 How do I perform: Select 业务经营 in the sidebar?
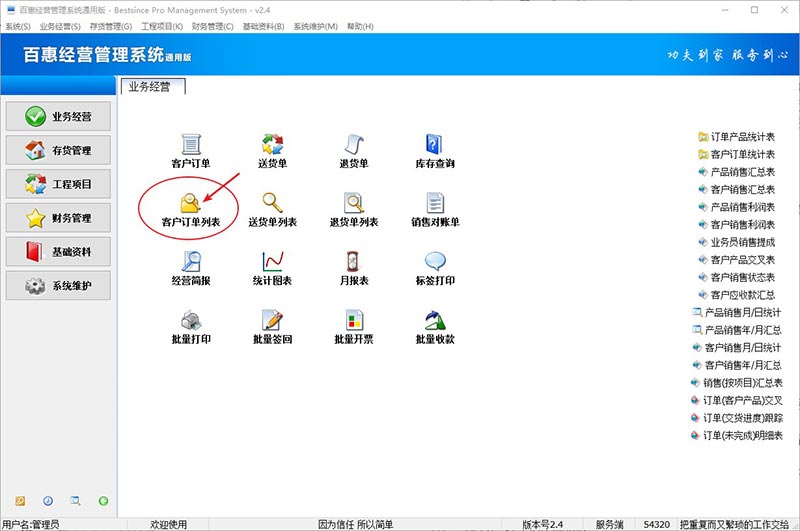[58, 116]
